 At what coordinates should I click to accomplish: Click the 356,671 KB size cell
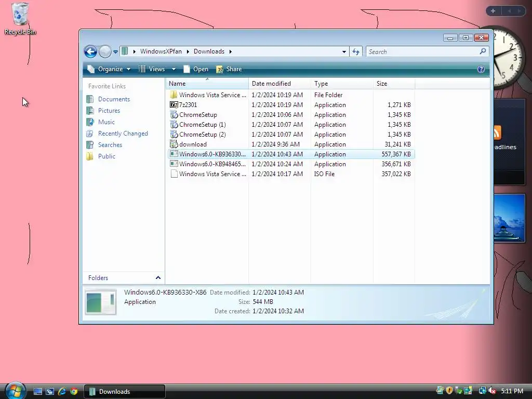[396, 164]
